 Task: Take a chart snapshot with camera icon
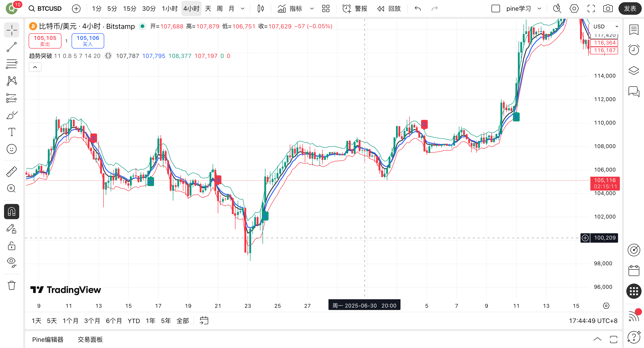coord(608,9)
